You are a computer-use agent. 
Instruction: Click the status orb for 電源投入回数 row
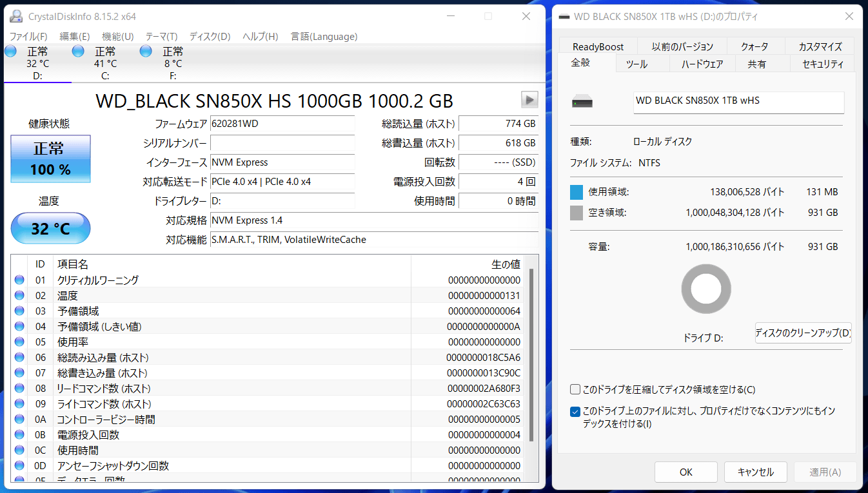[x=19, y=435]
